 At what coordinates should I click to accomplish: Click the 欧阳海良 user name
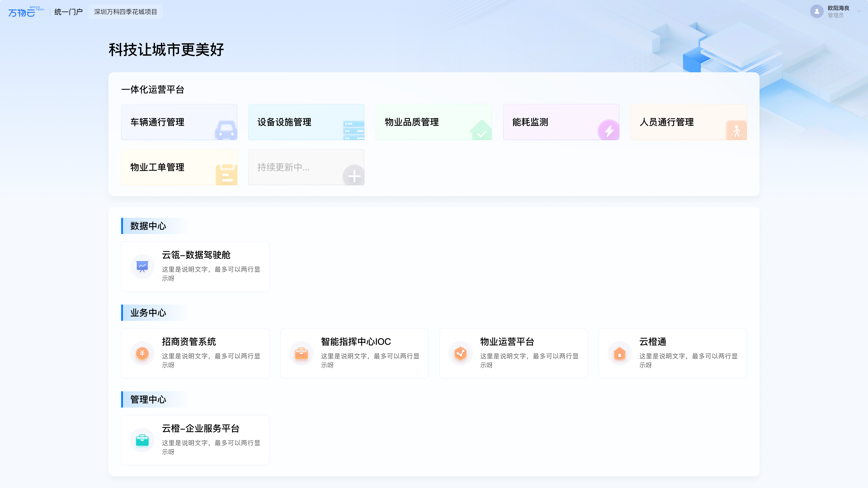pos(838,8)
